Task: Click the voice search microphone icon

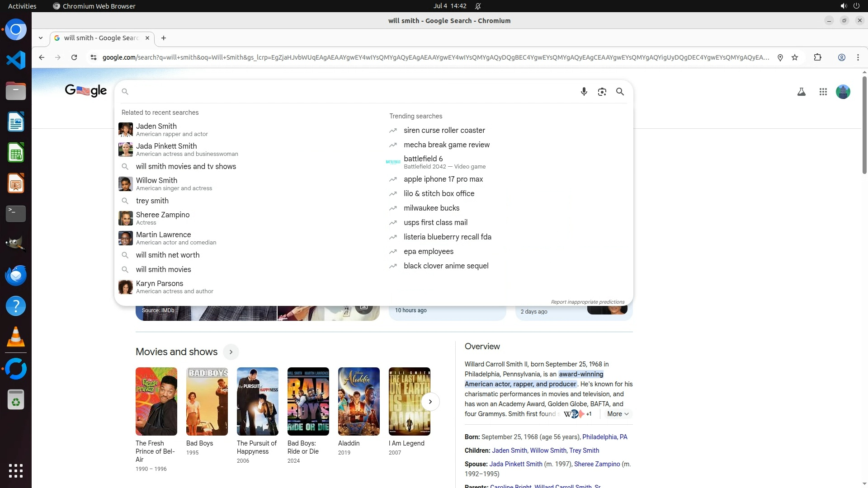Action: coord(584,92)
